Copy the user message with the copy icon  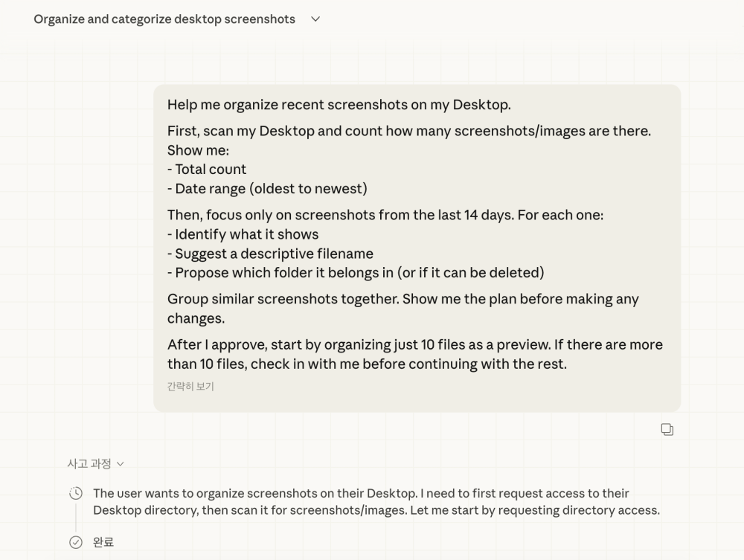667,430
